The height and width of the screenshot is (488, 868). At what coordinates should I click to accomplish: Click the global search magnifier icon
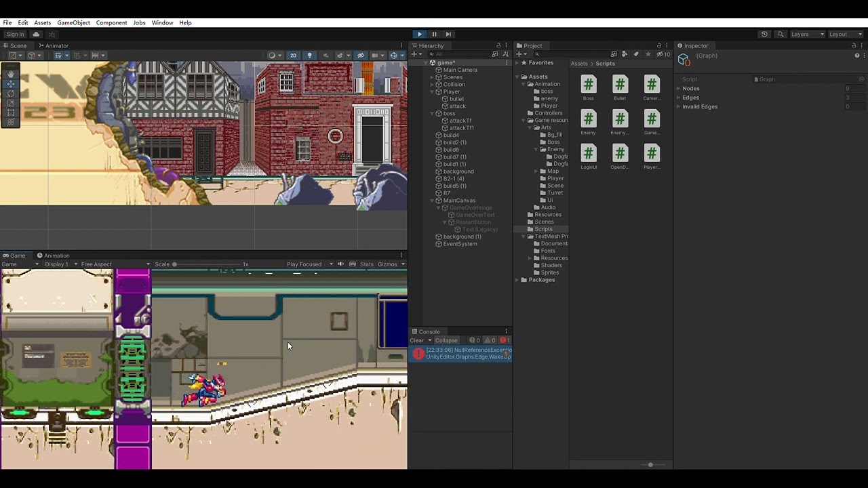point(781,34)
